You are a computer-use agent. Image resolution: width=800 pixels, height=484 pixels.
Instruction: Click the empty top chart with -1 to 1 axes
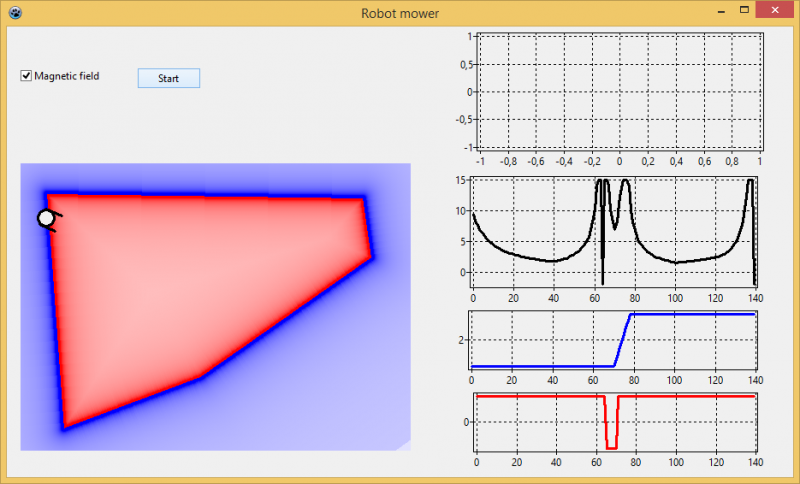pyautogui.click(x=619, y=92)
